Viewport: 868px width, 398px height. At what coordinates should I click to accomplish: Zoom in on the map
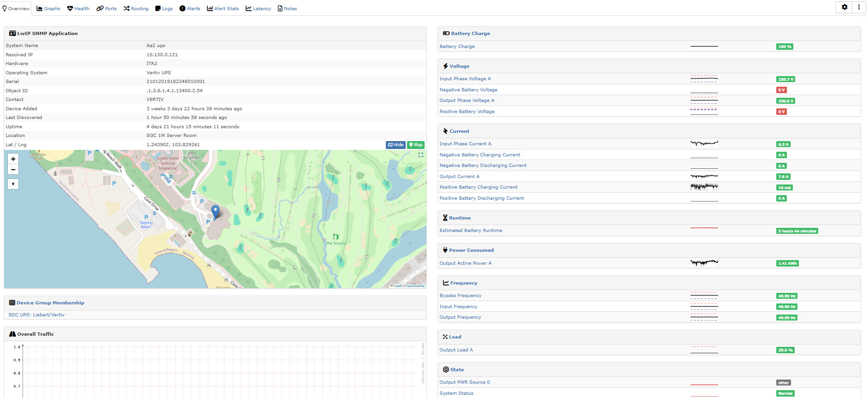[x=13, y=159]
